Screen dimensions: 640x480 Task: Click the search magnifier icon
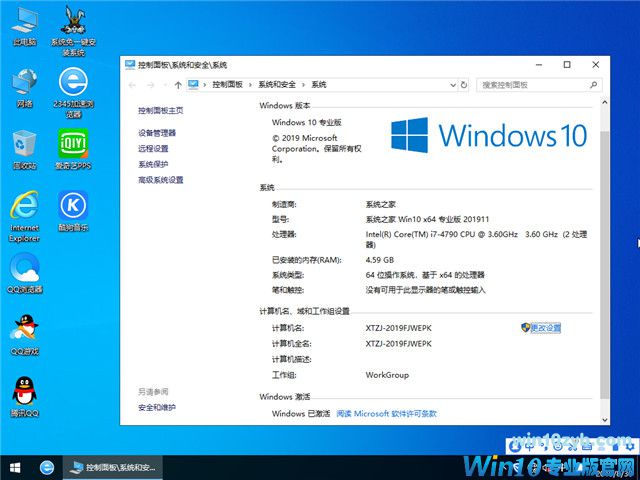[593, 84]
